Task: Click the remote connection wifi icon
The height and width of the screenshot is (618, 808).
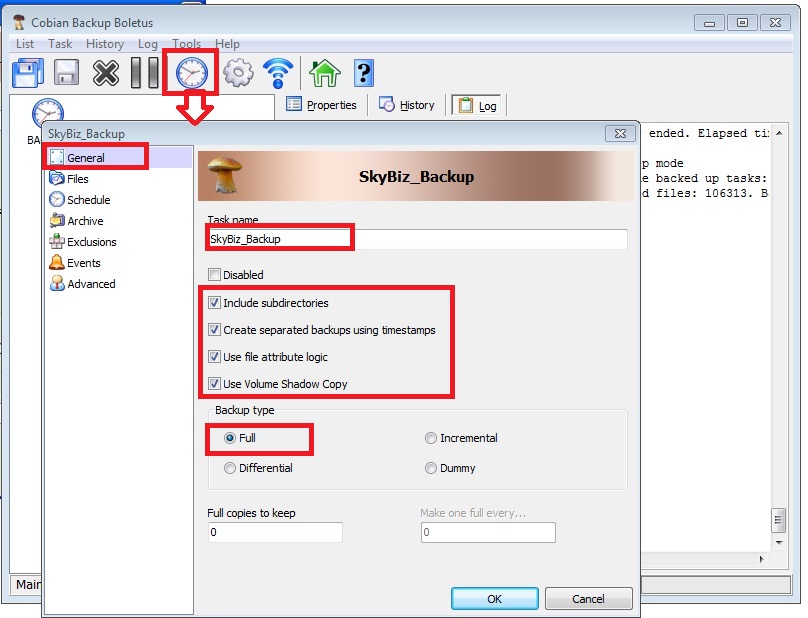Action: point(278,73)
